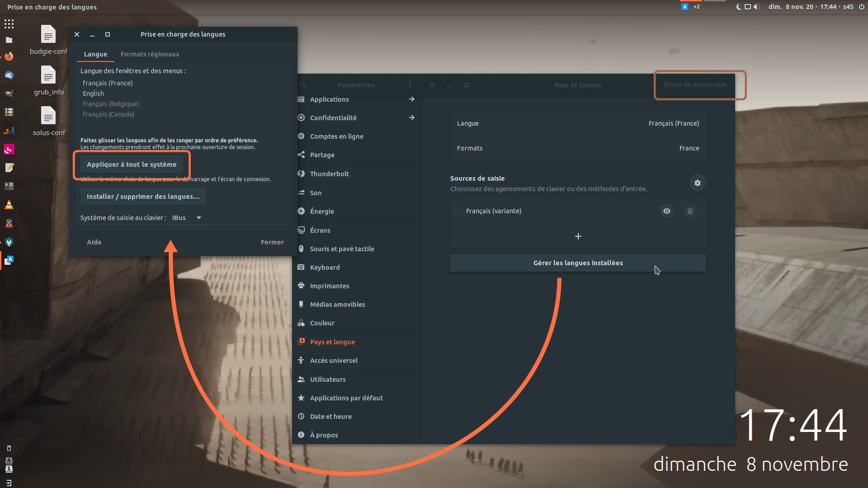Viewport: 868px width, 488px height.
Task: Preview the Français (variante) keyboard layout
Action: [666, 211]
